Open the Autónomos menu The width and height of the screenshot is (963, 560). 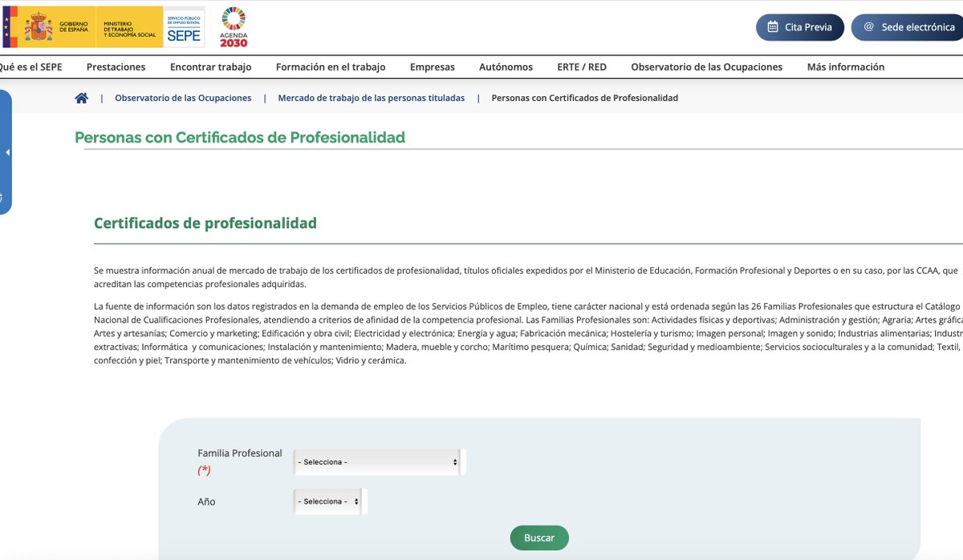coord(506,67)
